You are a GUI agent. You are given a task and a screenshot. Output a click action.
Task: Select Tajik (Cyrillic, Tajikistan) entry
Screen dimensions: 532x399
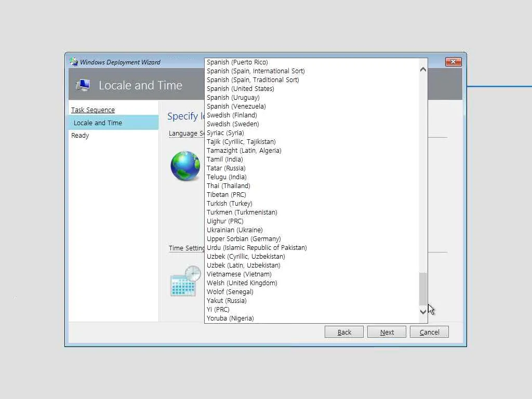coord(312,141)
